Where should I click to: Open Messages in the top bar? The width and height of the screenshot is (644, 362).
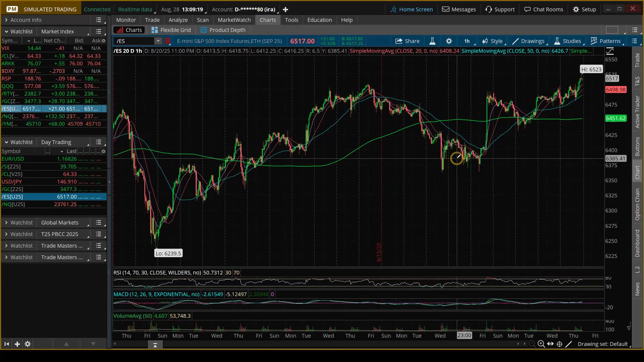point(459,9)
